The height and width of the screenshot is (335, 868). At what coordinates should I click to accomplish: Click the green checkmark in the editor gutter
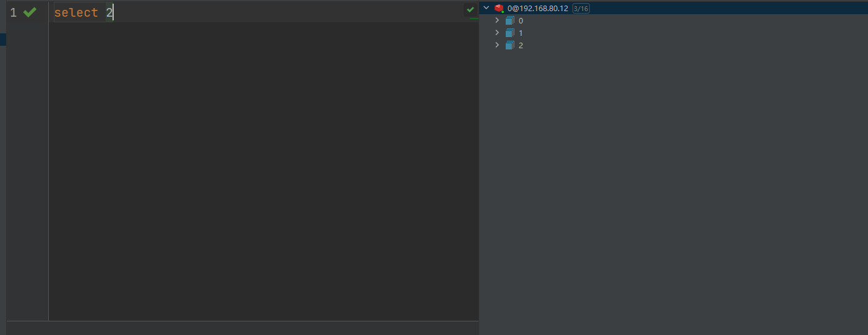[x=30, y=12]
